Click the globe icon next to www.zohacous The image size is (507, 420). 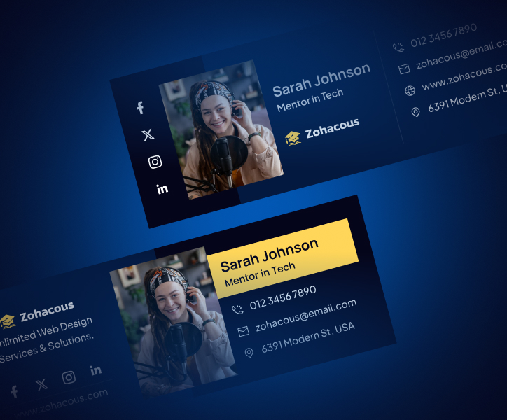[410, 91]
